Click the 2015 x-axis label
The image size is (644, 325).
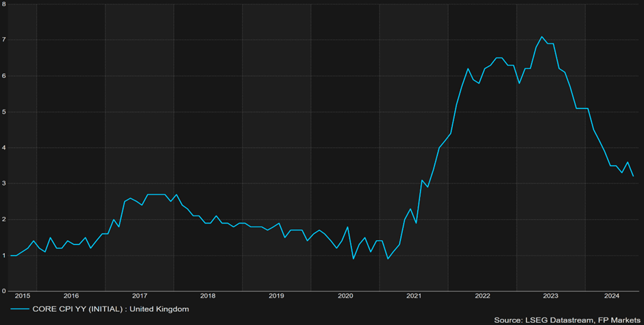pos(22,296)
